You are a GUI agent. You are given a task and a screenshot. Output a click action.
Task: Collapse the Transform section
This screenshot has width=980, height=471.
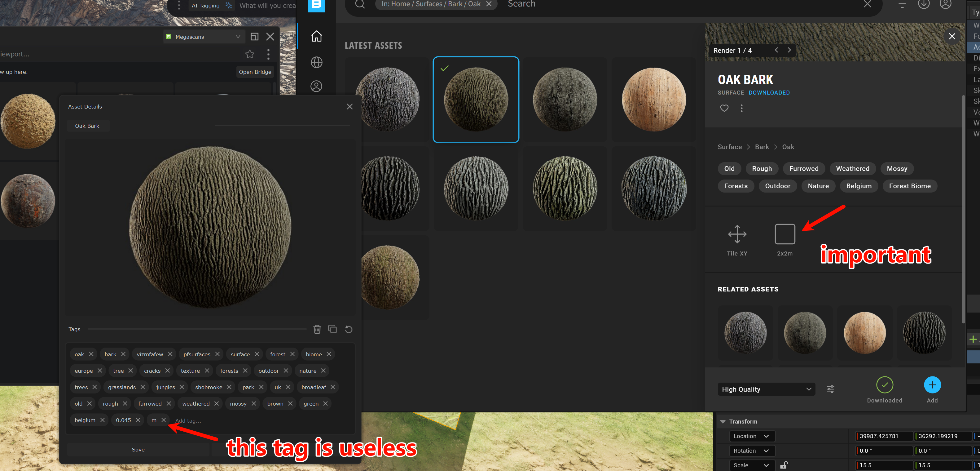click(x=723, y=421)
